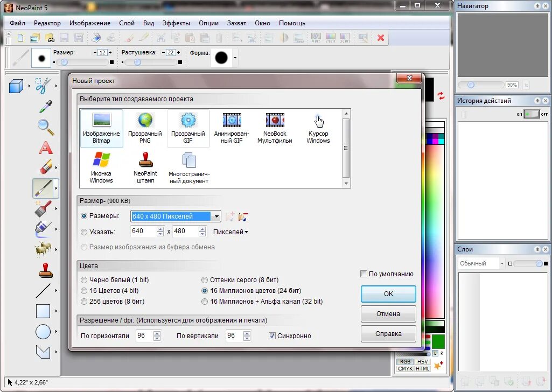Expand scissors tool flyout arrow
Viewport: 552px width, 392px height.
(56, 86)
